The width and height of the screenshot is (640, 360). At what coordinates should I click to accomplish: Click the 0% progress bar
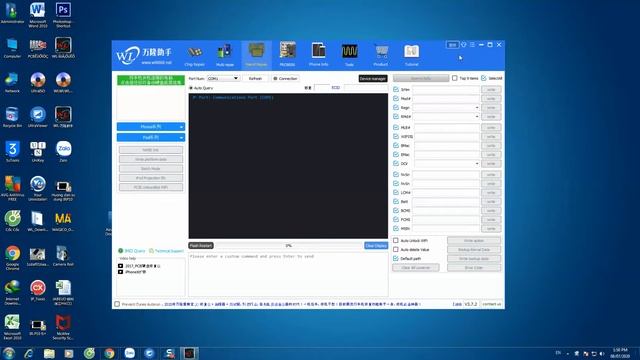click(x=289, y=246)
